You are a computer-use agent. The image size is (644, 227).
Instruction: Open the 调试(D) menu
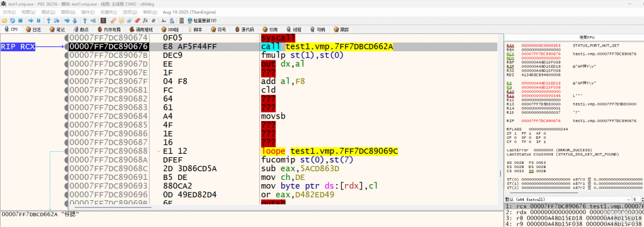click(x=48, y=12)
